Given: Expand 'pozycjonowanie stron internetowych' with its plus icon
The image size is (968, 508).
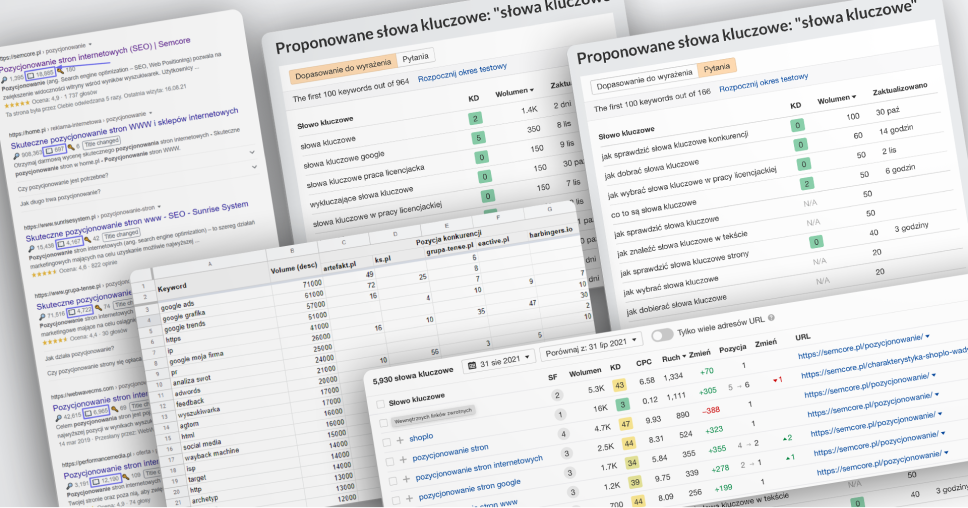Looking at the screenshot, I should click(x=406, y=478).
